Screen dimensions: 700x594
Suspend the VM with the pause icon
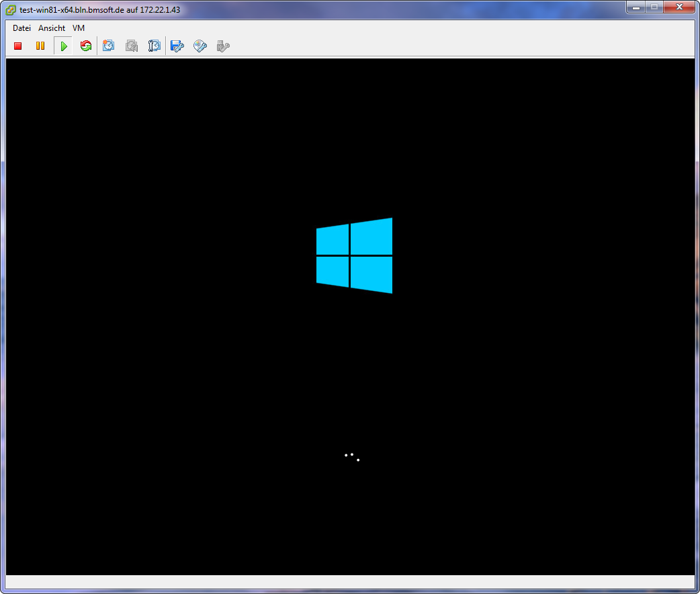[x=40, y=46]
